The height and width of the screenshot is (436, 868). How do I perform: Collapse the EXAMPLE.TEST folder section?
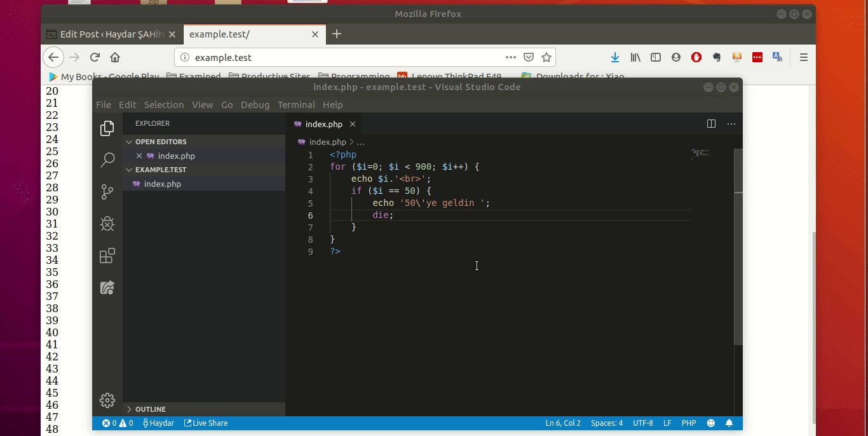click(x=204, y=170)
